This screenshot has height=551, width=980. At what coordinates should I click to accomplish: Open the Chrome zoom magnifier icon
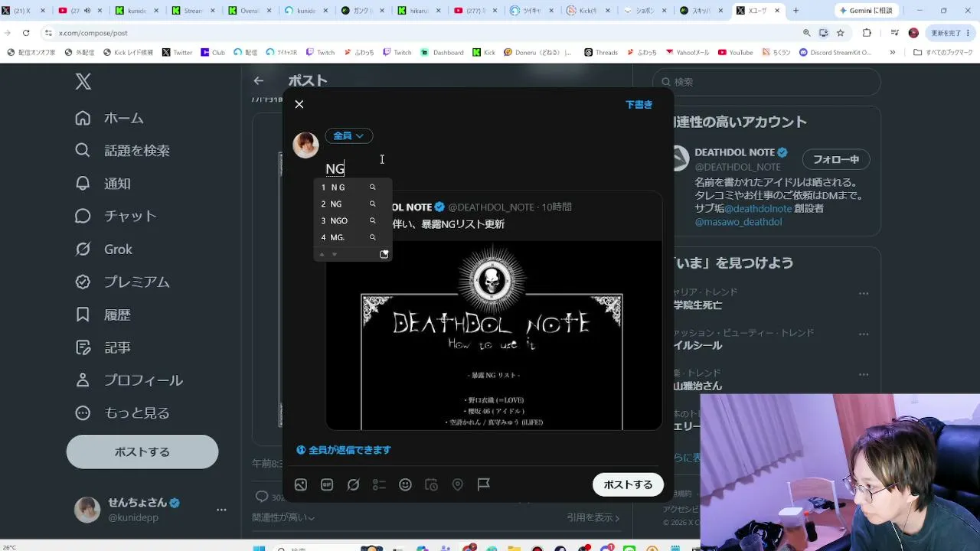click(x=806, y=33)
